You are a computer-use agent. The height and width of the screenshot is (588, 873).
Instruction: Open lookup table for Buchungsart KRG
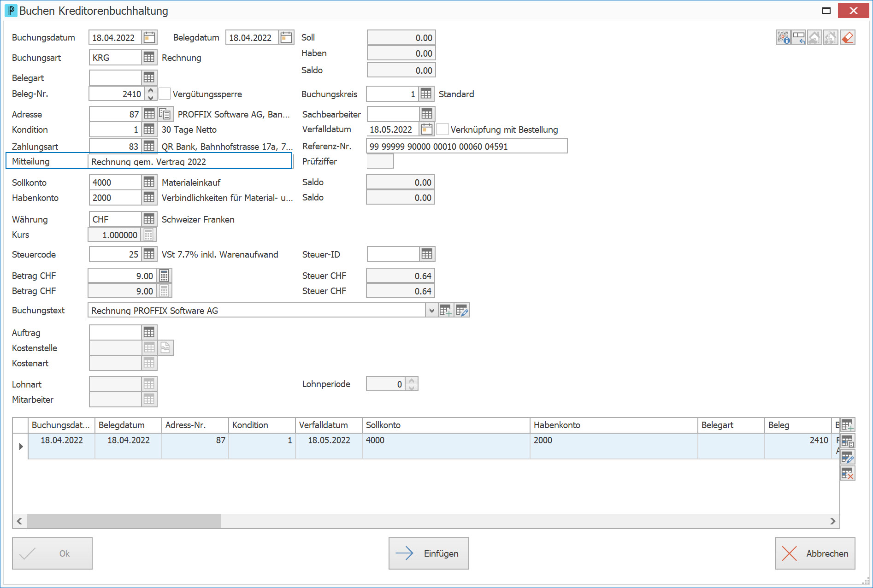tap(149, 58)
